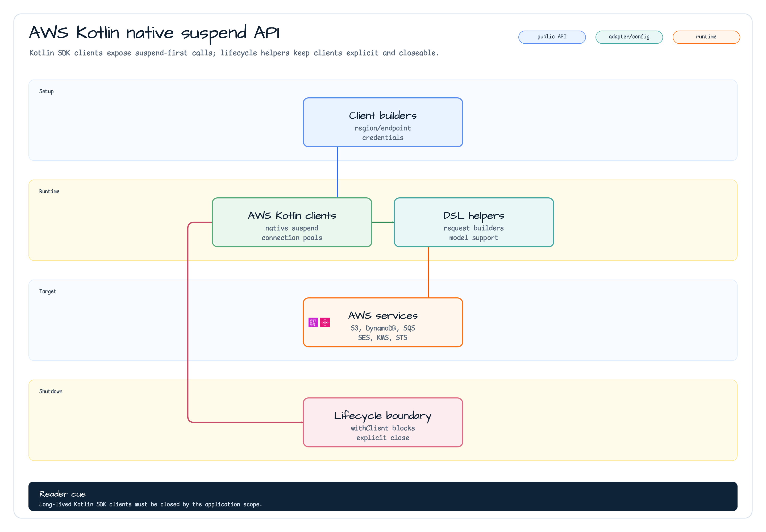Click the 'Runtime' lane label

(49, 191)
